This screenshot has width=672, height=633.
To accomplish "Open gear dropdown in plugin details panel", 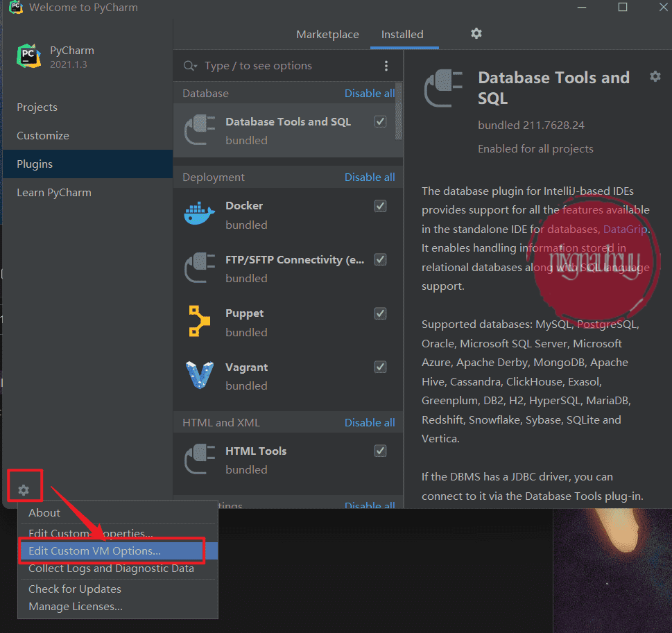I will 655,76.
